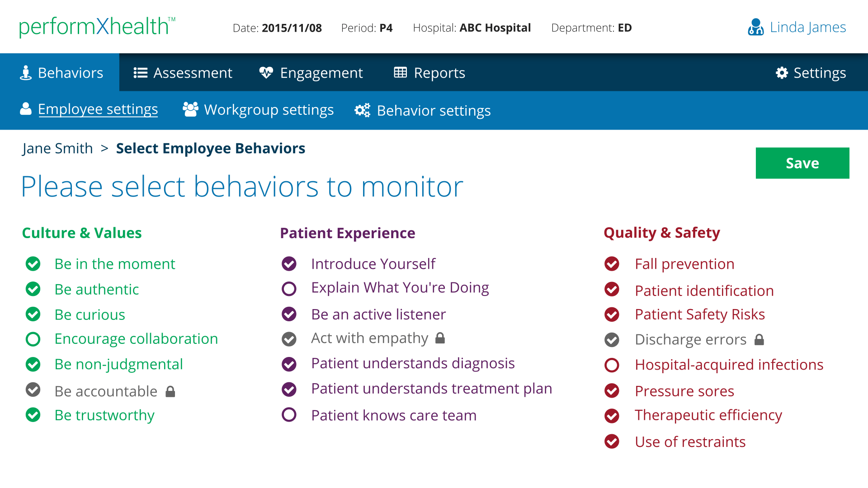
Task: Click the Workgroup settings people icon
Action: [x=190, y=109]
